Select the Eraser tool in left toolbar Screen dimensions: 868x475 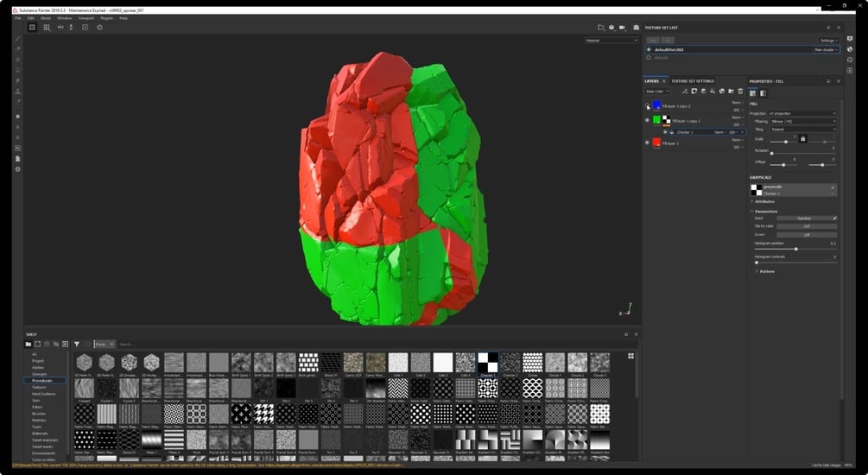point(18,49)
